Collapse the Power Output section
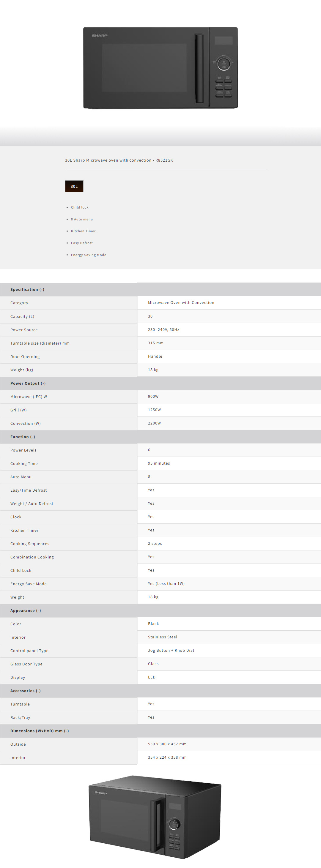Viewport: 321px width, 868px height. pyautogui.click(x=28, y=383)
